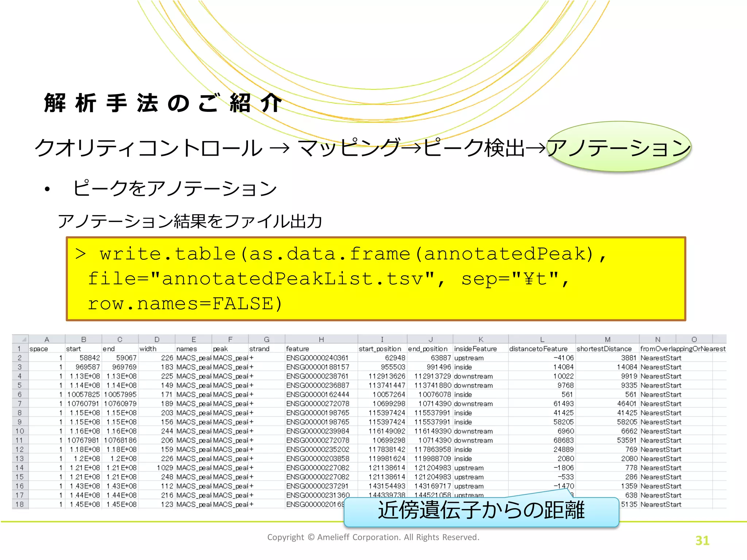This screenshot has width=747, height=560.
Task: Select cell with ENSG00000237291
Action: 321,486
